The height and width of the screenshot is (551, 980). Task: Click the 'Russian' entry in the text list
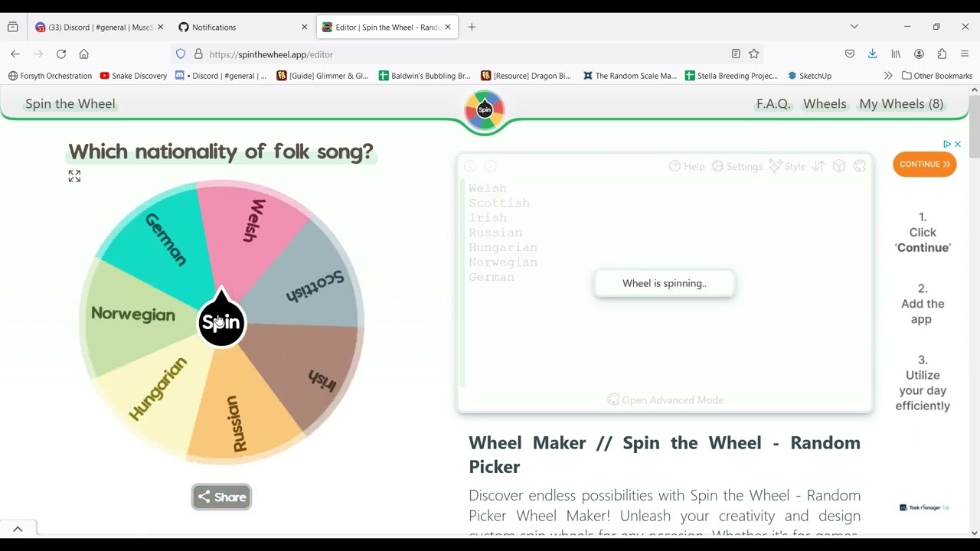(495, 233)
